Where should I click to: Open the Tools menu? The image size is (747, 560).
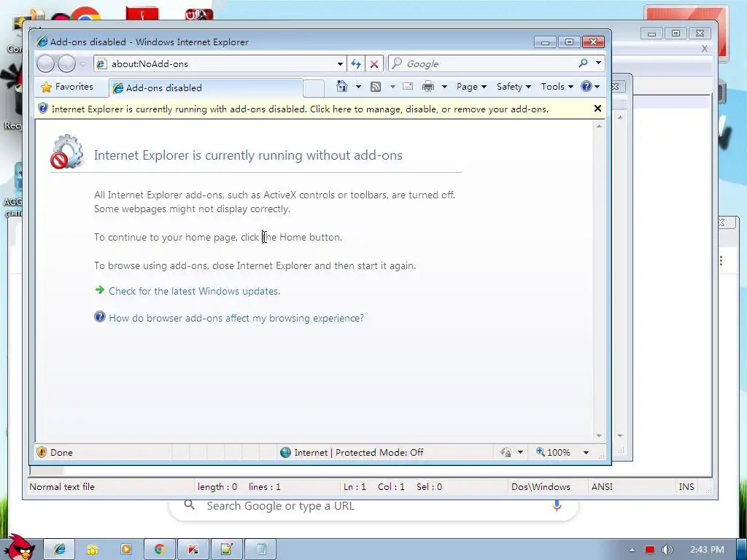pos(557,87)
